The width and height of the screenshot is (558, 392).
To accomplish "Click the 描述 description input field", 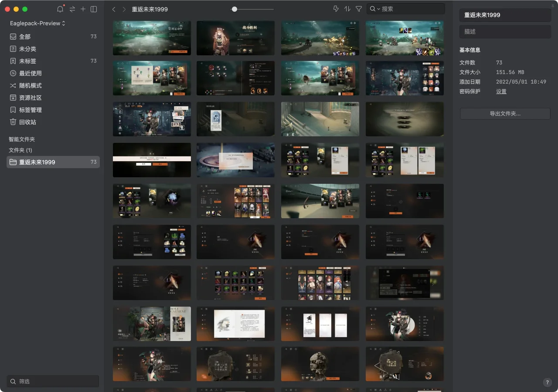I will 505,31.
